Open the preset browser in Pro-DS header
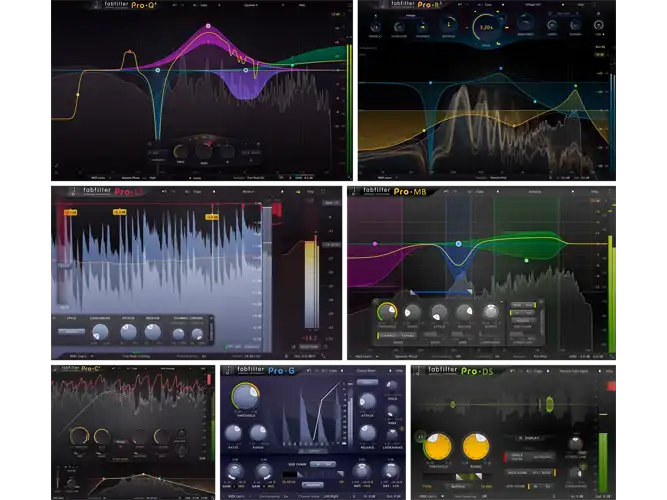The height and width of the screenshot is (500, 667). [573, 371]
